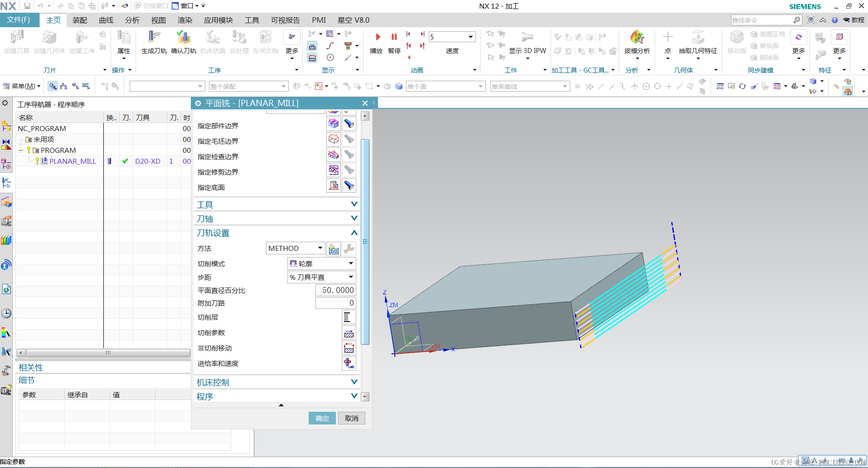Image resolution: width=868 pixels, height=468 pixels.
Task: Click the navigator settings gear icon at top-left
Action: coord(5,103)
